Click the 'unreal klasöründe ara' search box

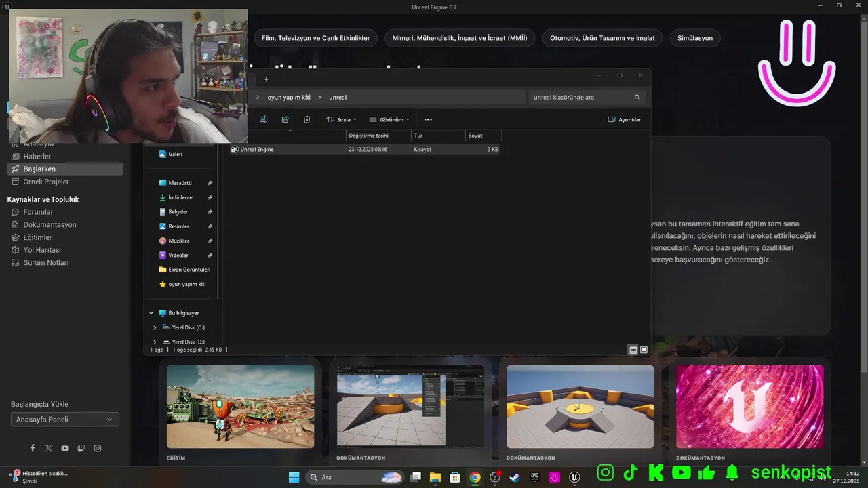587,98
